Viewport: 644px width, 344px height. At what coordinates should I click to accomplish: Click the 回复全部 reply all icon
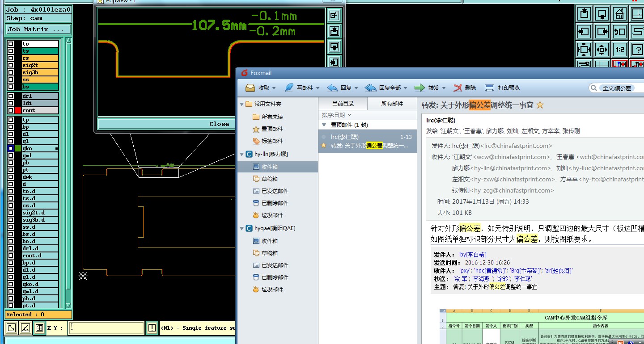371,88
